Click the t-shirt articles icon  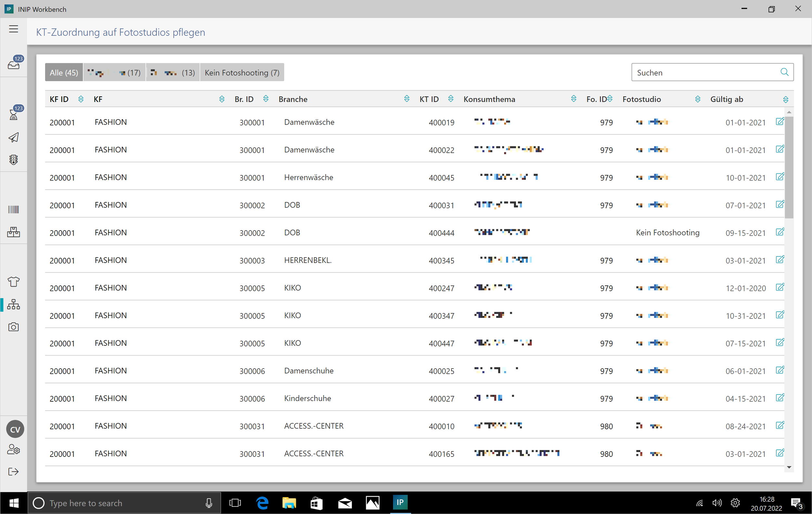pos(14,282)
